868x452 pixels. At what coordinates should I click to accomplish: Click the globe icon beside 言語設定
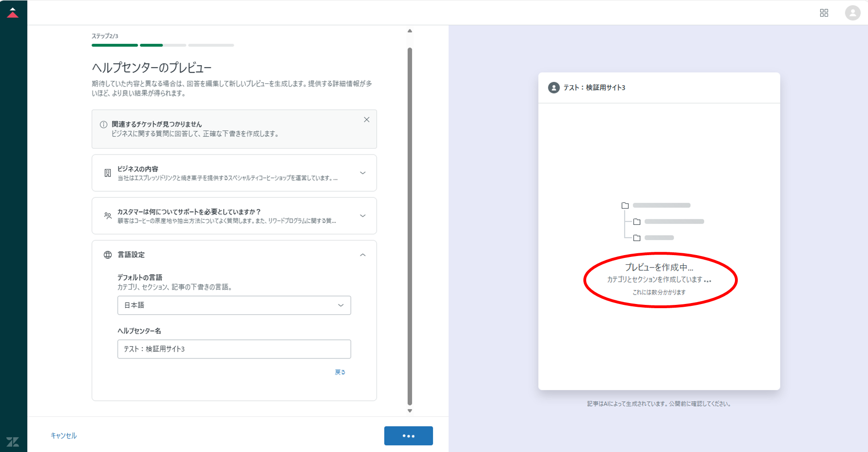[107, 255]
